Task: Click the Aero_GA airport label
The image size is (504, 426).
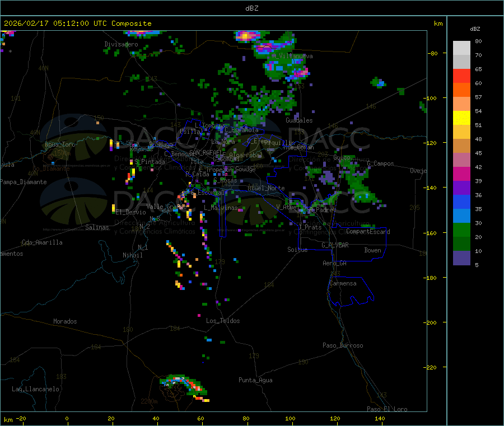Action: point(335,263)
